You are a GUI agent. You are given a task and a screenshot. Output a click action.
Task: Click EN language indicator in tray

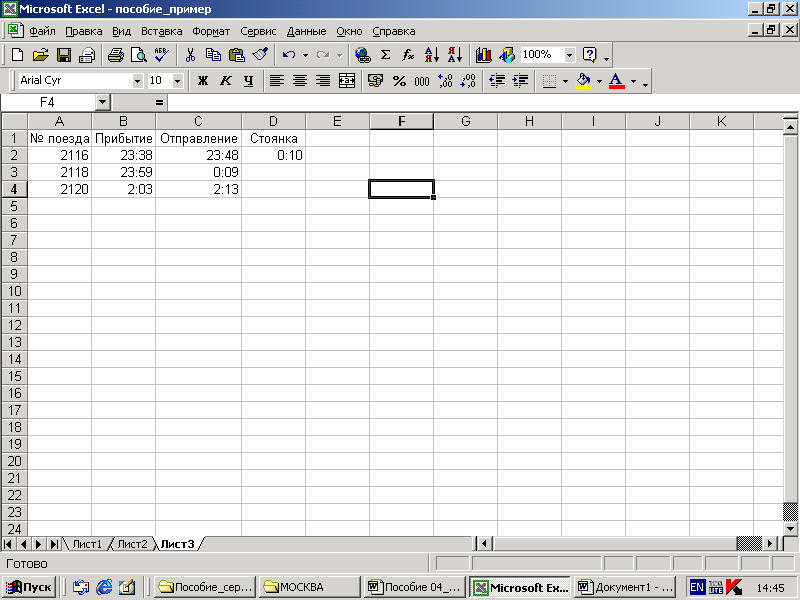pos(696,587)
